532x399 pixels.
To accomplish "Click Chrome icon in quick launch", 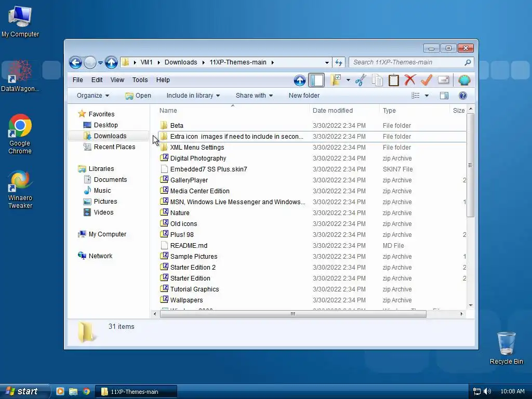I will click(x=86, y=392).
